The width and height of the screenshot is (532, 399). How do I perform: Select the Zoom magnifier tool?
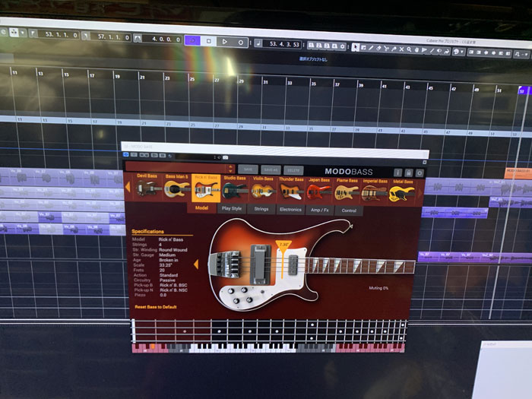click(x=409, y=50)
